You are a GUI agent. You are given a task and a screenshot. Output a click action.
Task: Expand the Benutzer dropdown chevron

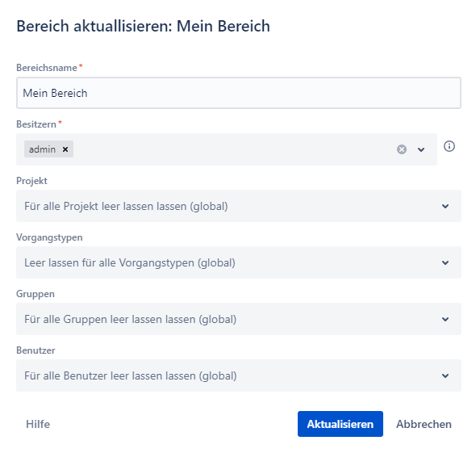(445, 375)
